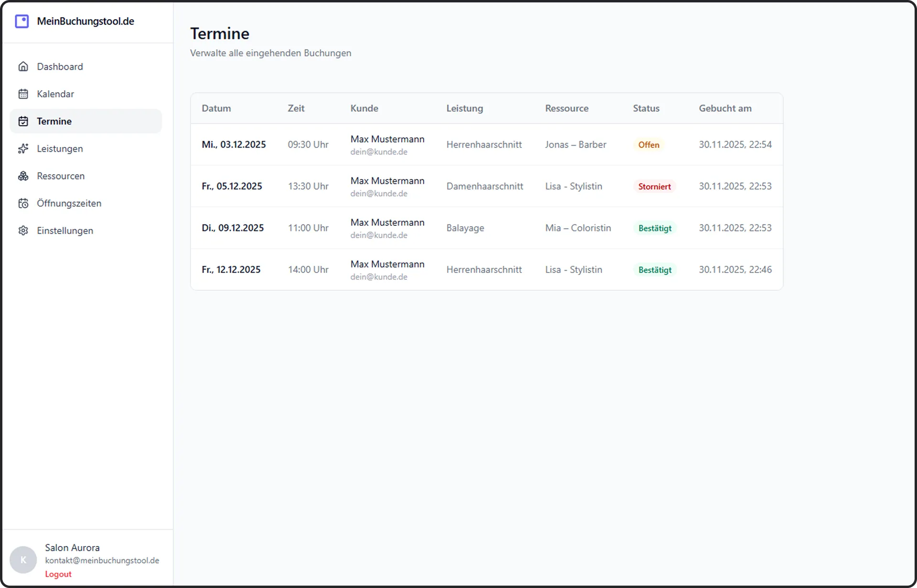Screen dimensions: 917x588
Task: Click the Kalendar calendar icon
Action: (x=23, y=94)
